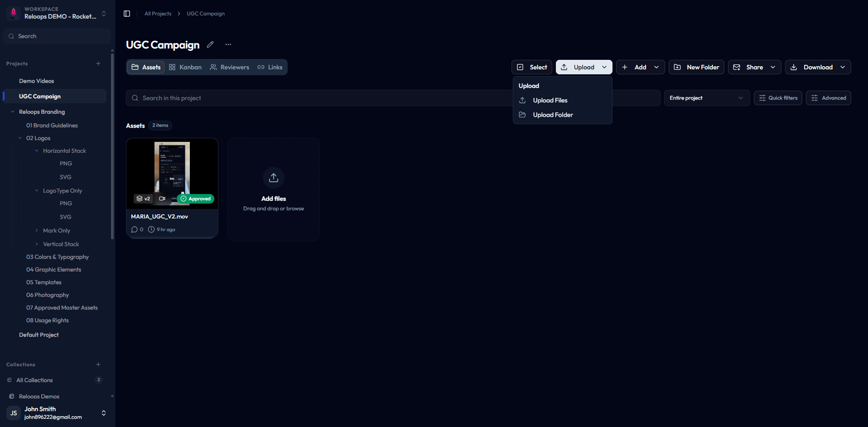The height and width of the screenshot is (427, 868).
Task: Expand the Mark Only folder
Action: click(37, 230)
